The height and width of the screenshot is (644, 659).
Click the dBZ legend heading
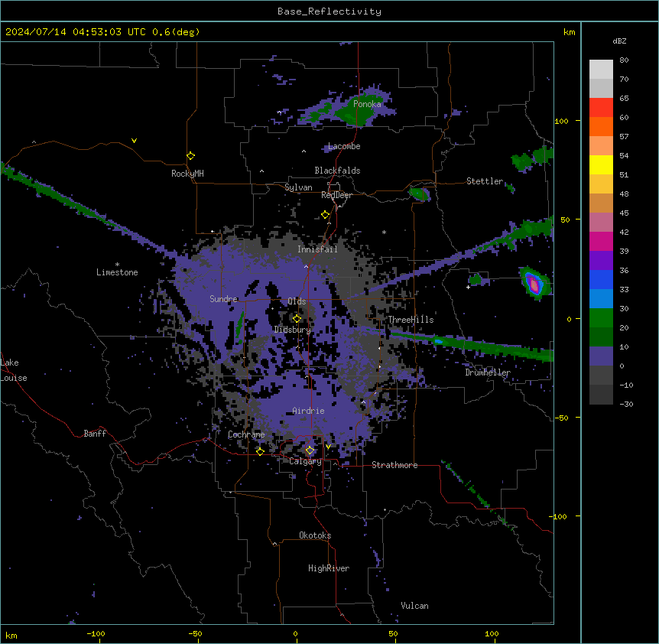pos(619,41)
